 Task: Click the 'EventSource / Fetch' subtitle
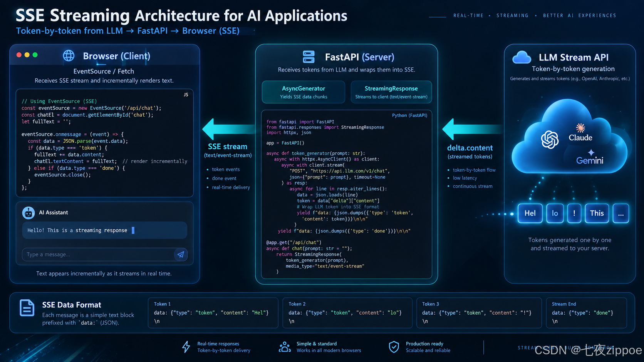[104, 71]
